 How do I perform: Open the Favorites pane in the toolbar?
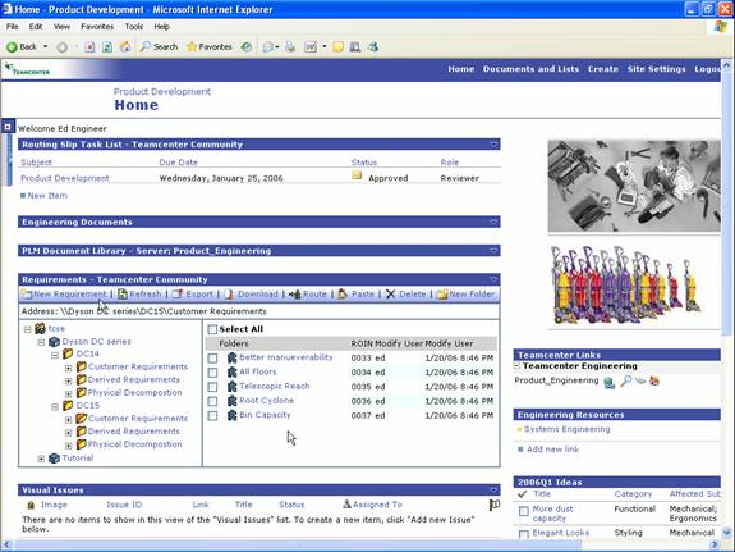coord(209,47)
